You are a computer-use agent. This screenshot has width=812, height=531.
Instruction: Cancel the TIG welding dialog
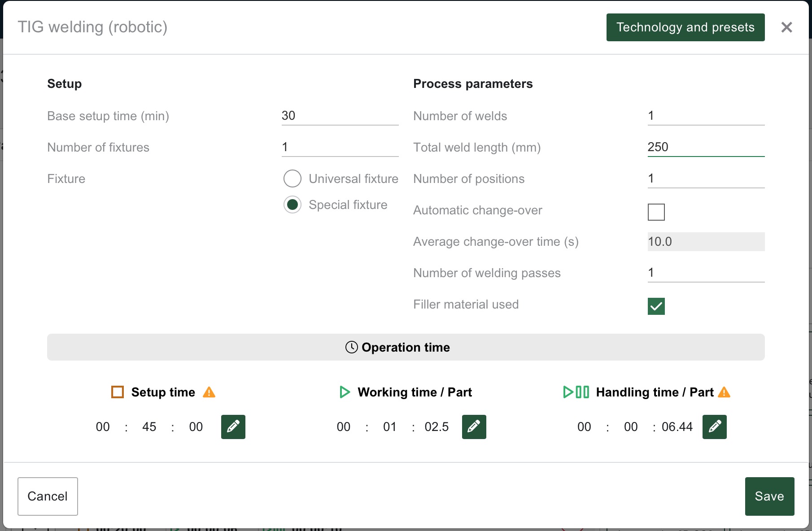(48, 496)
